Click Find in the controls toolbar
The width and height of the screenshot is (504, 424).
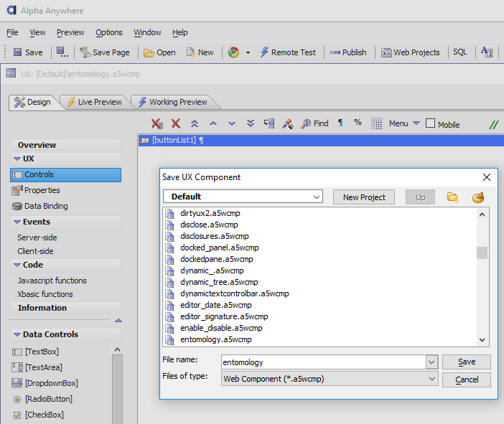click(x=314, y=123)
